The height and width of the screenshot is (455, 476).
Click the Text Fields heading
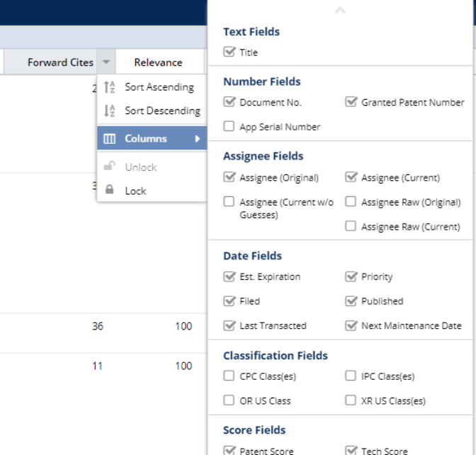point(251,32)
